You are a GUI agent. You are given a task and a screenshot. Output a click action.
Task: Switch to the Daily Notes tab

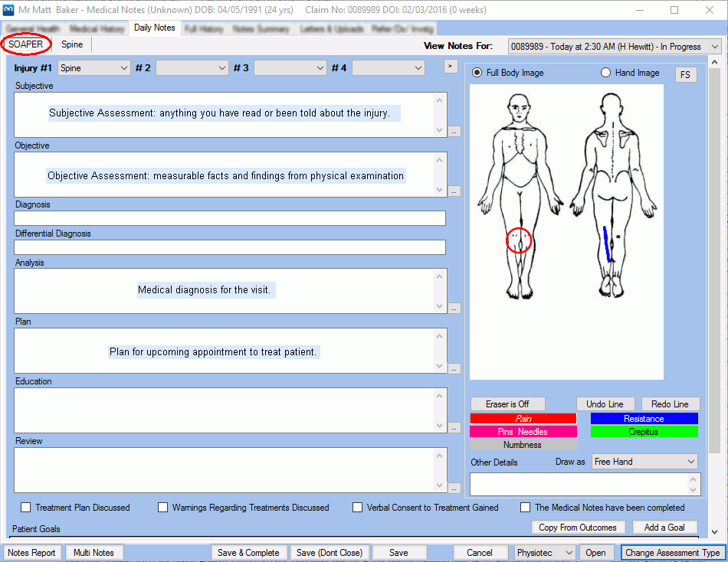154,28
